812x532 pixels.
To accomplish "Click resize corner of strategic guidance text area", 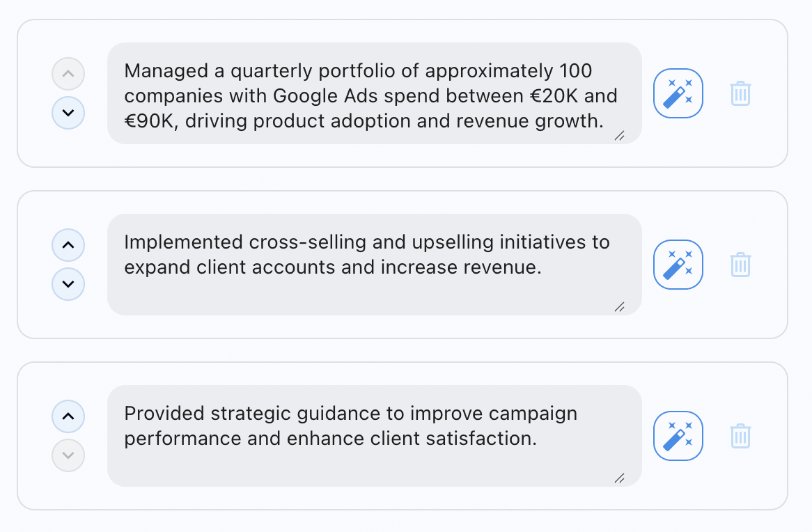I will click(x=619, y=478).
